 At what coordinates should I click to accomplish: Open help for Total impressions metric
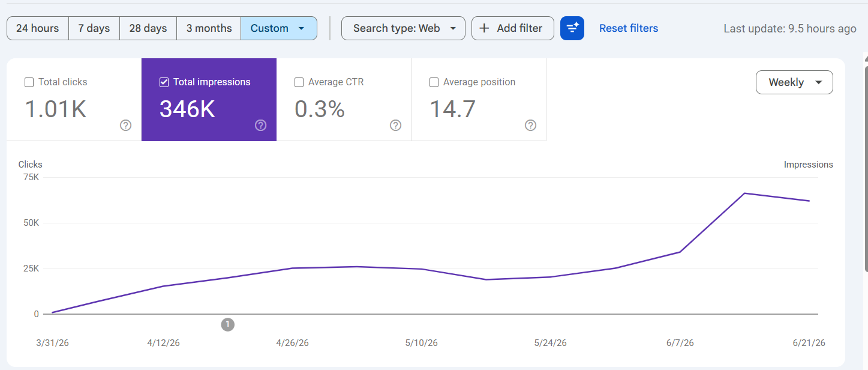point(260,126)
